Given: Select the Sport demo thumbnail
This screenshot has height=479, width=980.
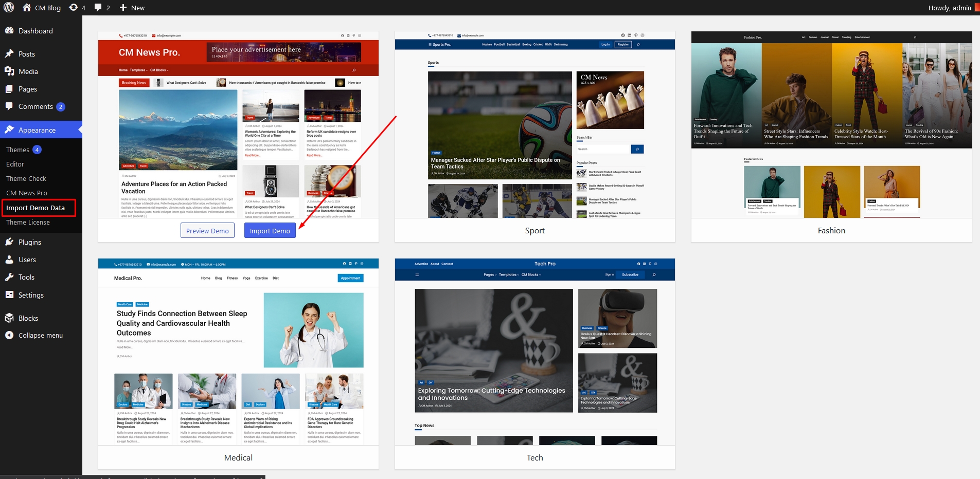Looking at the screenshot, I should pos(535,125).
